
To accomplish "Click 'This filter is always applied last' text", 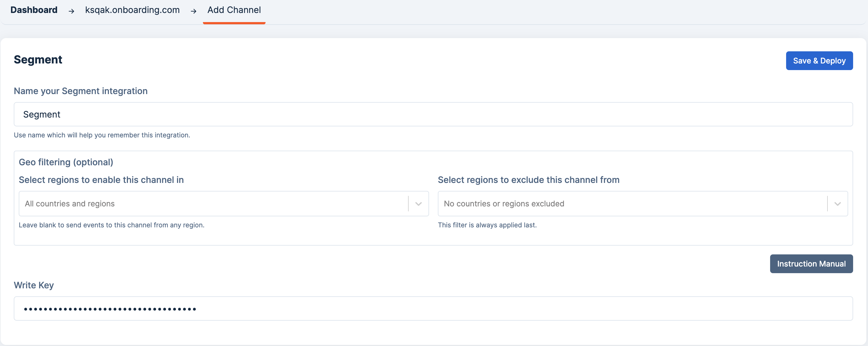I will pyautogui.click(x=487, y=225).
